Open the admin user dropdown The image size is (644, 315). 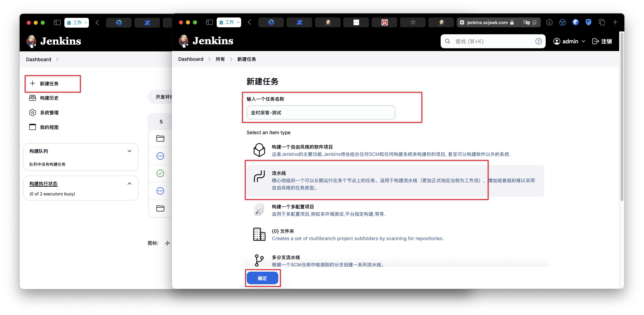569,41
